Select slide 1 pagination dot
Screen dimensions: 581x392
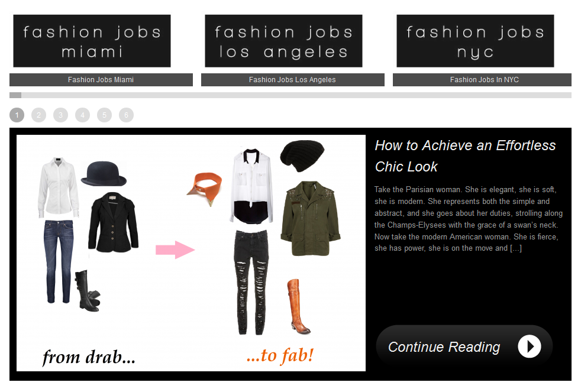(x=17, y=115)
